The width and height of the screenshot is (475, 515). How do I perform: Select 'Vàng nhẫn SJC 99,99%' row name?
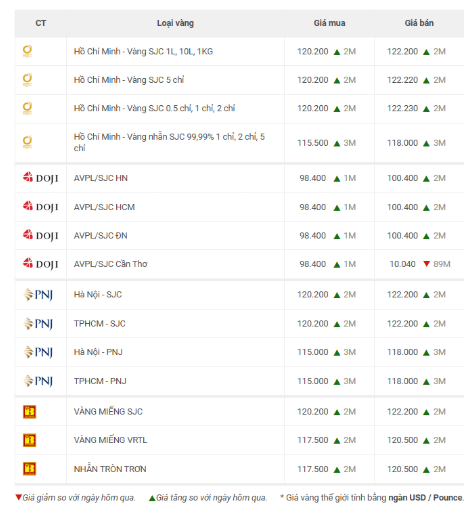(169, 142)
